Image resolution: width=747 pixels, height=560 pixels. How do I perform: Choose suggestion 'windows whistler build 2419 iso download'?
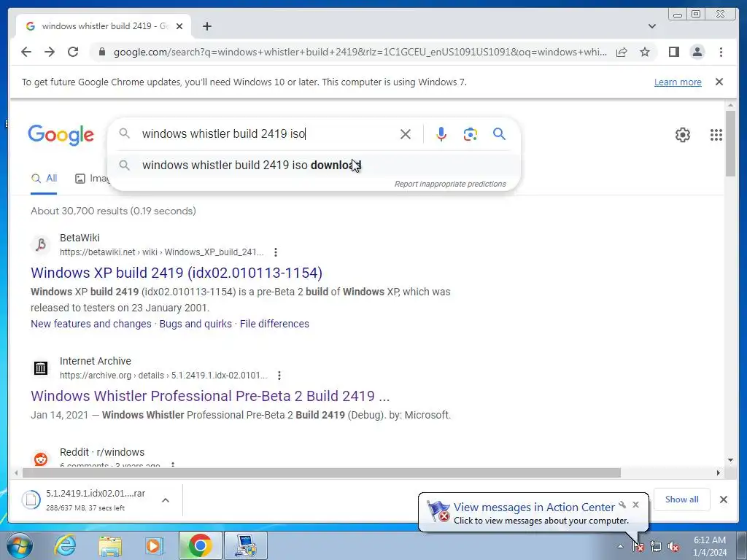coord(314,166)
